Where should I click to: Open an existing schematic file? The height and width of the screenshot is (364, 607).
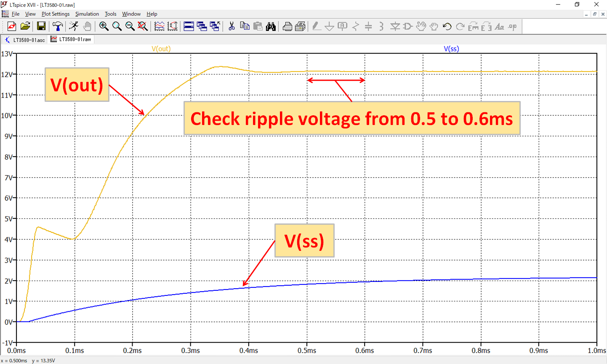(25, 26)
